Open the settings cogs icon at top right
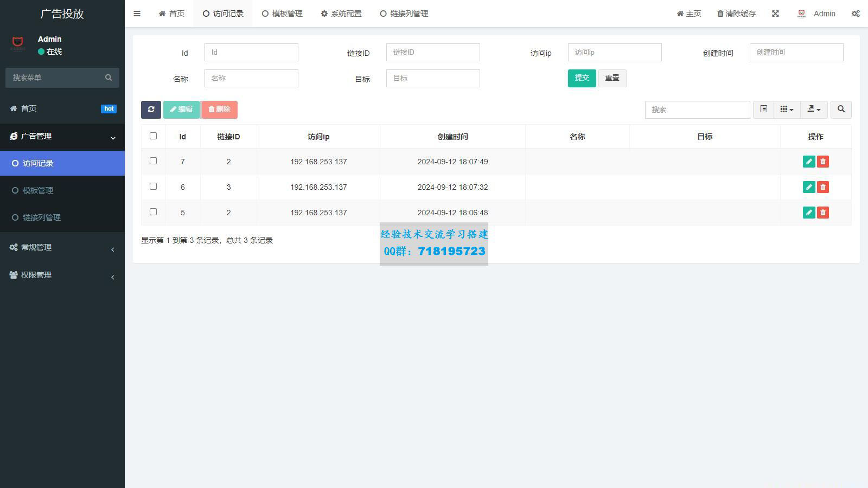 click(x=856, y=14)
